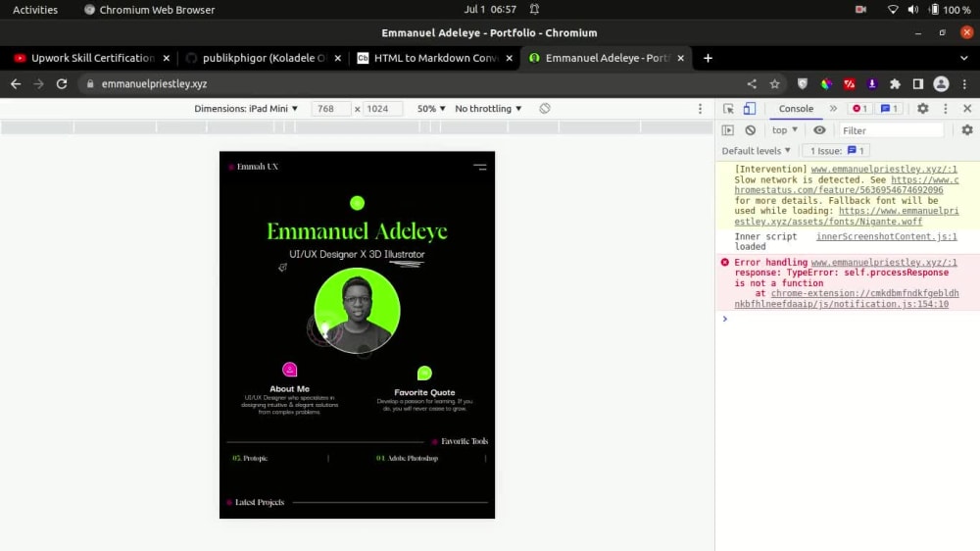Open console settings gear

point(967,130)
